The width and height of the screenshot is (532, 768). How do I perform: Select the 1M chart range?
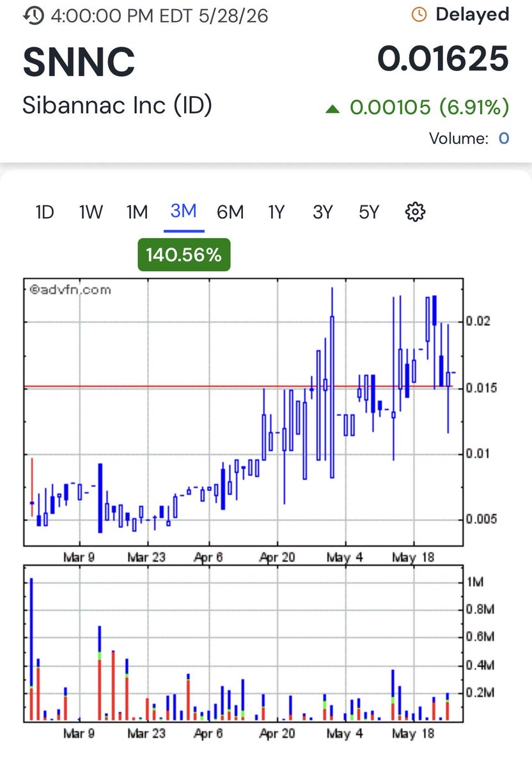point(137,212)
